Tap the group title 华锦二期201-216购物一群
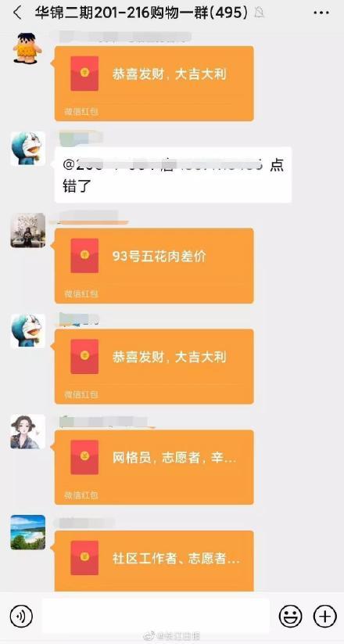The width and height of the screenshot is (344, 644). (142, 13)
